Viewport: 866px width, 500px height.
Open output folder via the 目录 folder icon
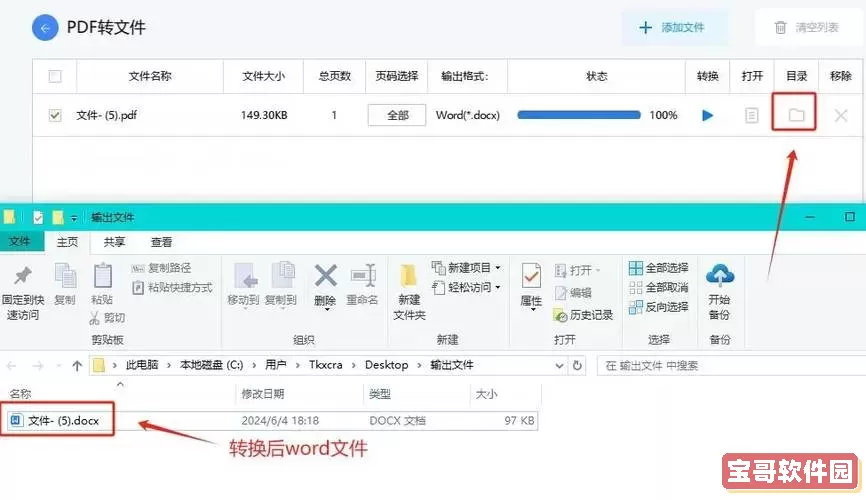796,115
